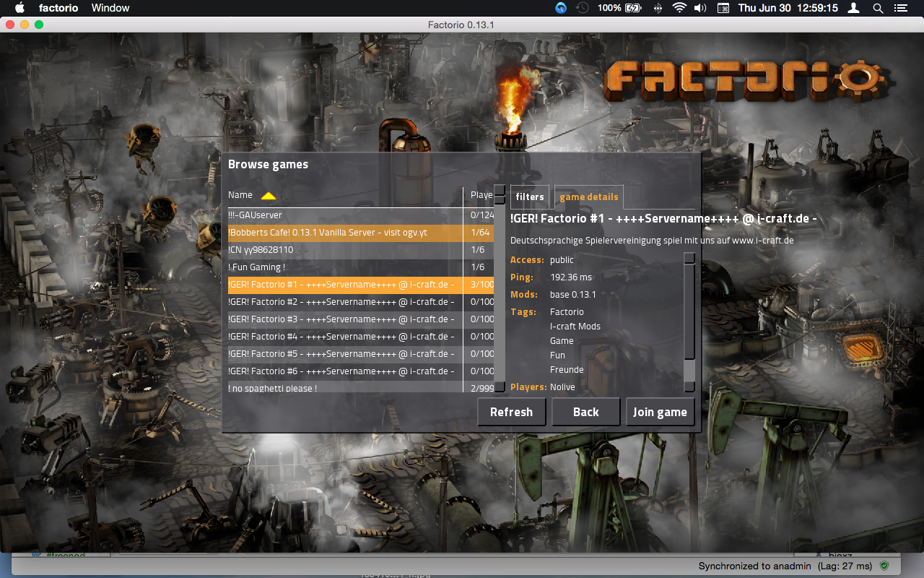Sort list by the Name column header
This screenshot has width=924, height=578.
(x=240, y=195)
